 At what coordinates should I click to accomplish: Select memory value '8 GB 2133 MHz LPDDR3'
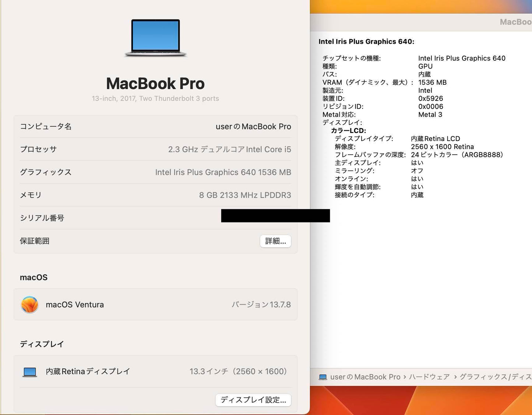tap(245, 195)
